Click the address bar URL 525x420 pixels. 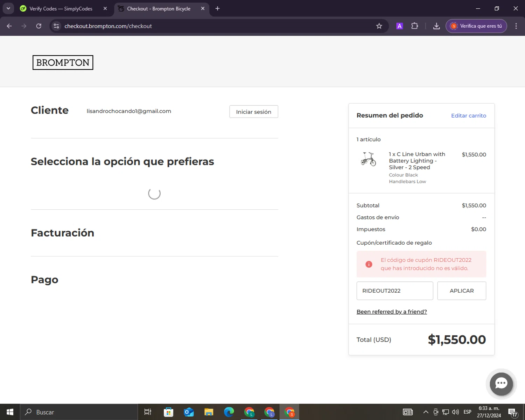[108, 26]
